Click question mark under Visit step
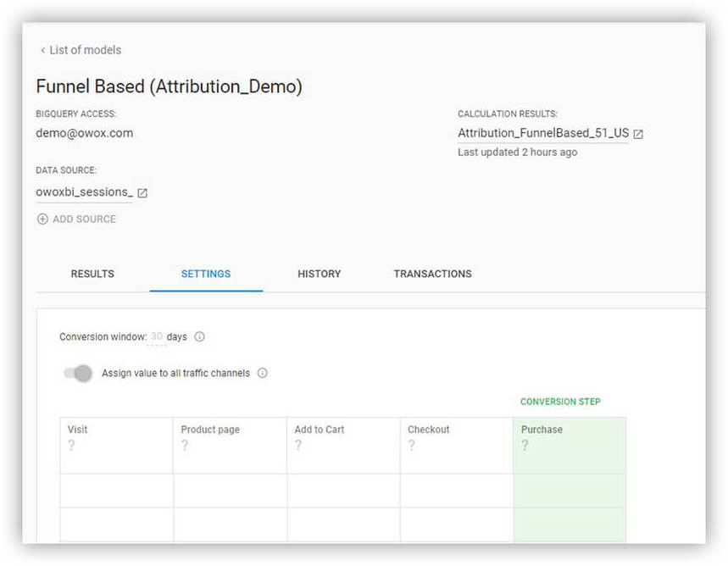Screen dimensions: 728x566 pyautogui.click(x=71, y=446)
